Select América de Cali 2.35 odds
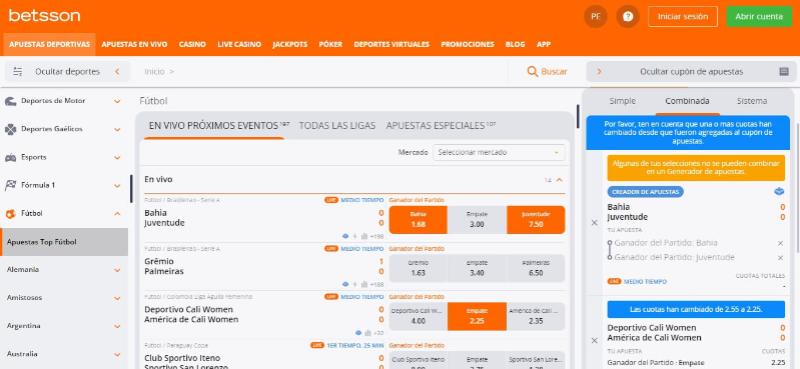800x369 pixels. click(x=536, y=316)
